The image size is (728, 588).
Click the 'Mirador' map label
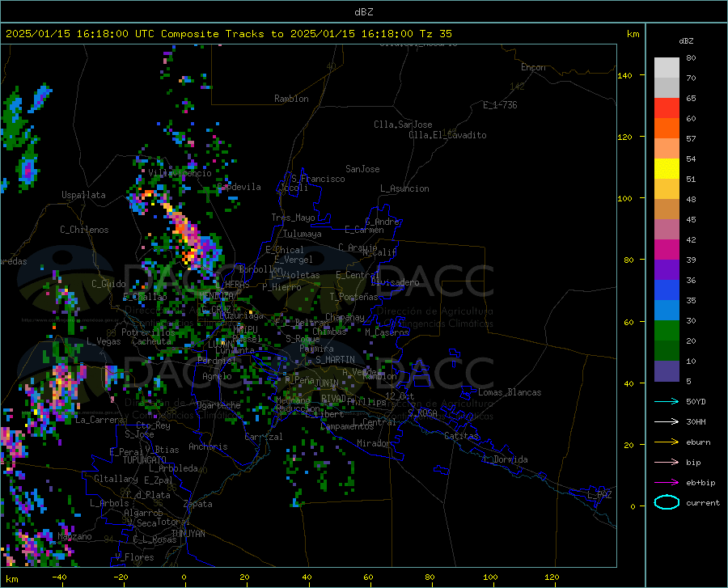pos(374,443)
